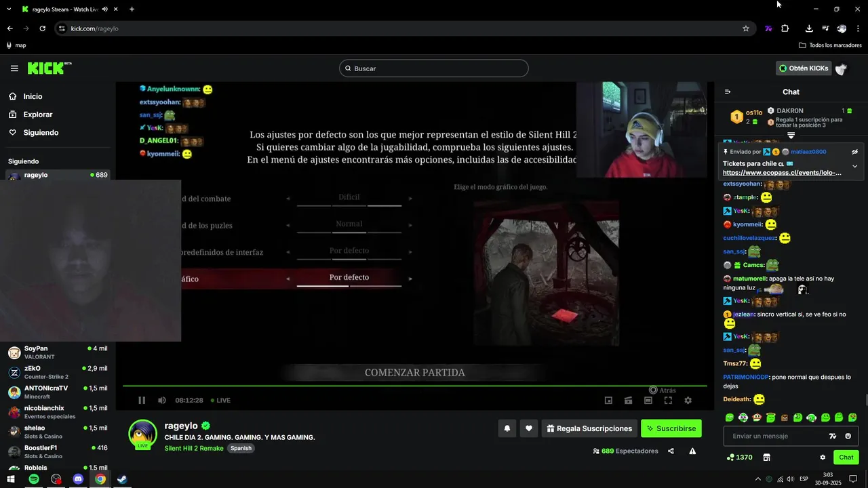The image size is (868, 488).
Task: Open player settings gear
Action: pyautogui.click(x=688, y=401)
